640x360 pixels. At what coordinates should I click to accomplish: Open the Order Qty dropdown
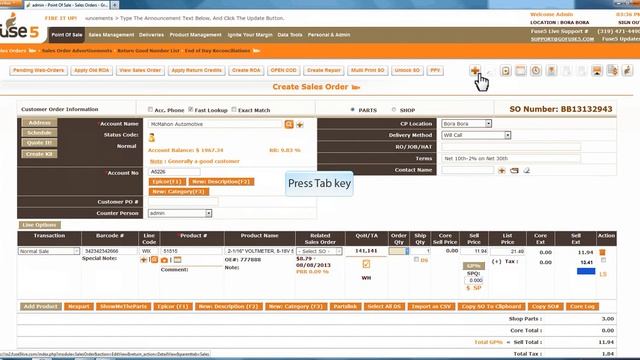click(399, 251)
